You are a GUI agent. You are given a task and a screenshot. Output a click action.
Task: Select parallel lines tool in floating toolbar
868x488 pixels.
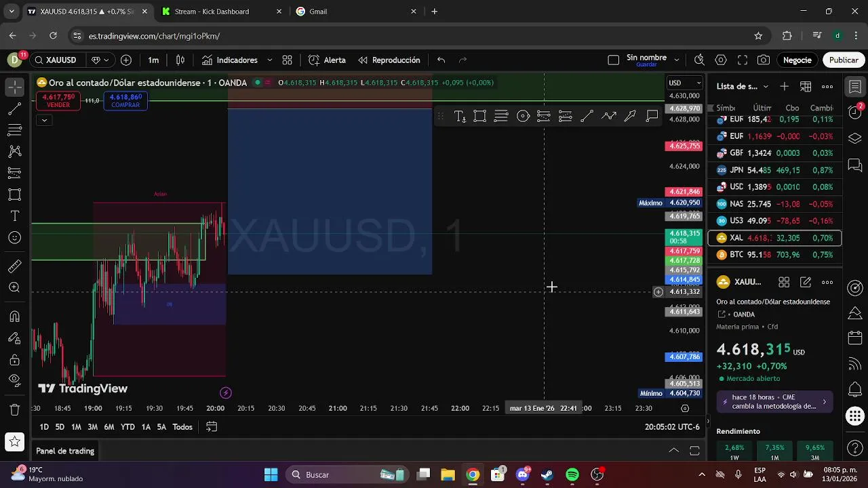click(501, 117)
